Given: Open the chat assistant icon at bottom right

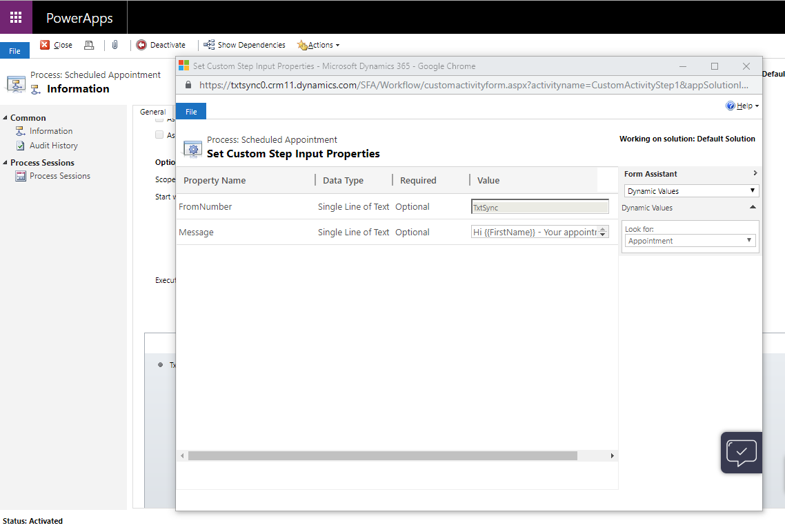Looking at the screenshot, I should click(741, 453).
